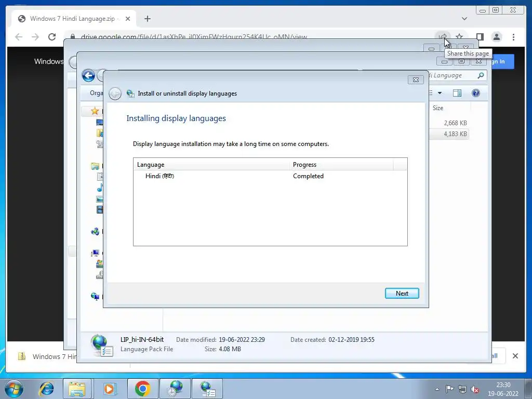Expand Chrome's tab search chevron
The width and height of the screenshot is (532, 399).
[464, 19]
